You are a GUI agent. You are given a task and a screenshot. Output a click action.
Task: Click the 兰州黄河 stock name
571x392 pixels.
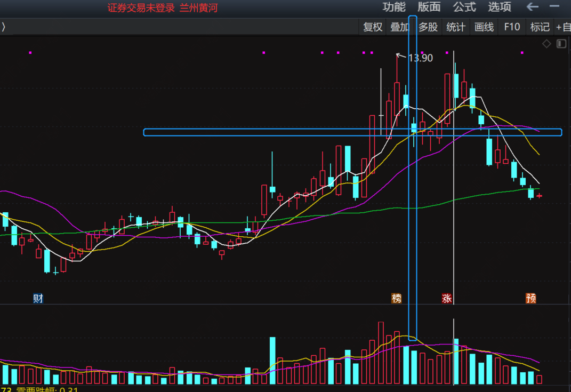[198, 7]
